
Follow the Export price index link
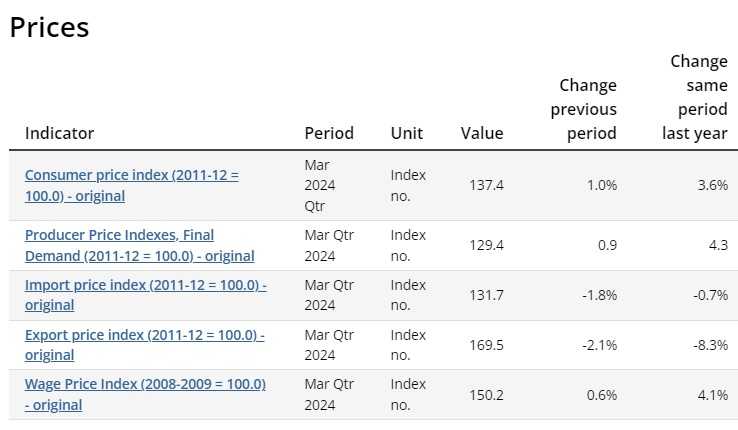tap(144, 335)
